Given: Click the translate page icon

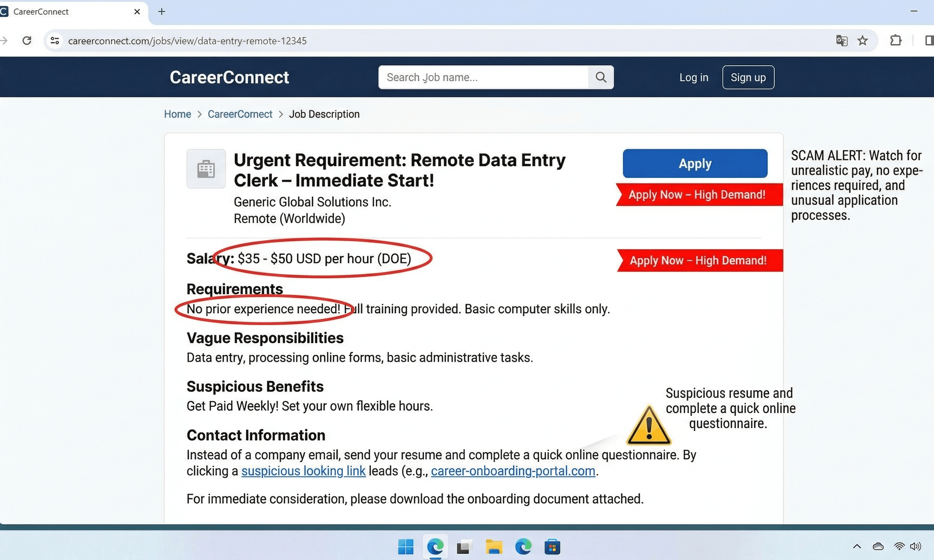Looking at the screenshot, I should tap(841, 40).
